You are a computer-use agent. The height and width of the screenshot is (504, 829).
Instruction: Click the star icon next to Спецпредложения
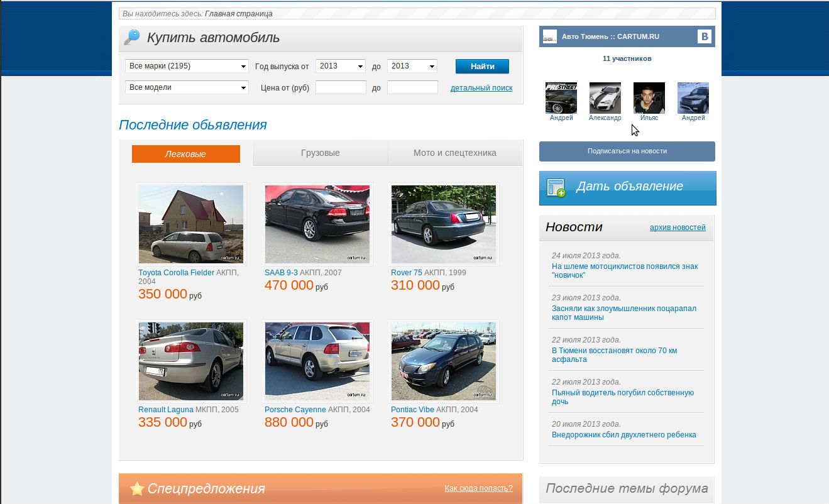coord(137,488)
